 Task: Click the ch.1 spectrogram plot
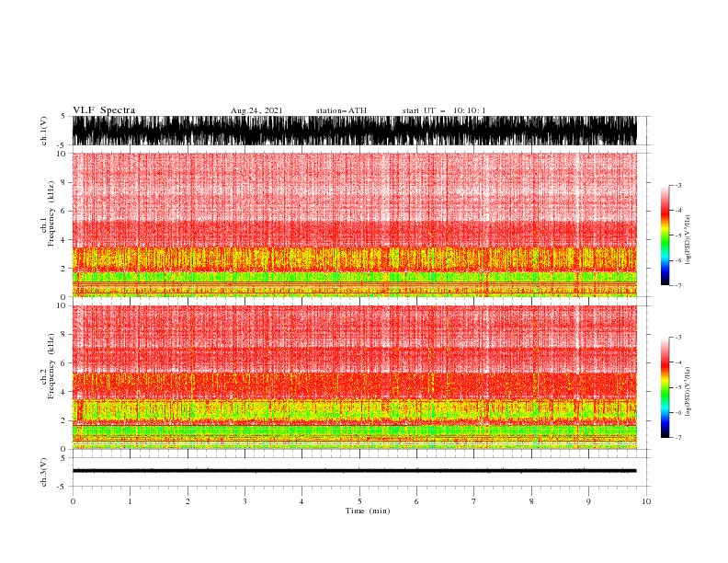tap(355, 224)
